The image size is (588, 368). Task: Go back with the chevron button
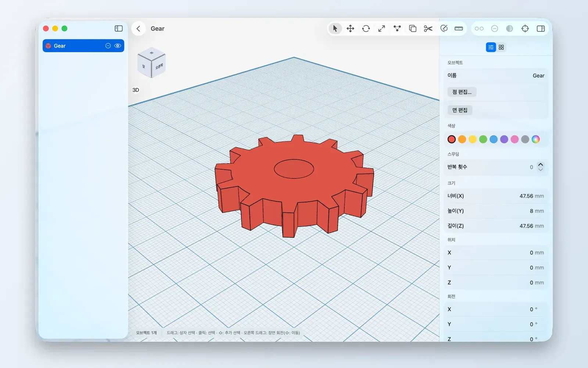click(138, 29)
